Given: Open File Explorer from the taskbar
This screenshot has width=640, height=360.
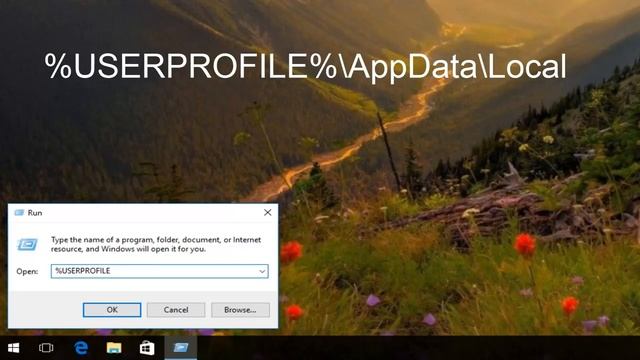Looking at the screenshot, I should click(x=114, y=348).
